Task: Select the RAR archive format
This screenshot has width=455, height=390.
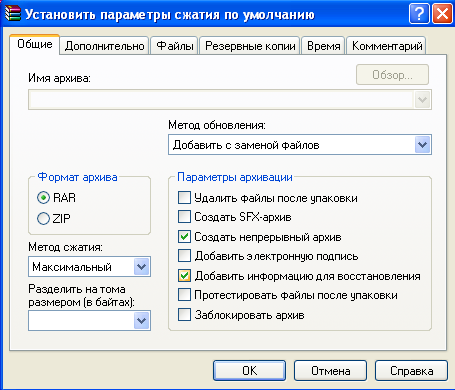Action: pos(56,198)
